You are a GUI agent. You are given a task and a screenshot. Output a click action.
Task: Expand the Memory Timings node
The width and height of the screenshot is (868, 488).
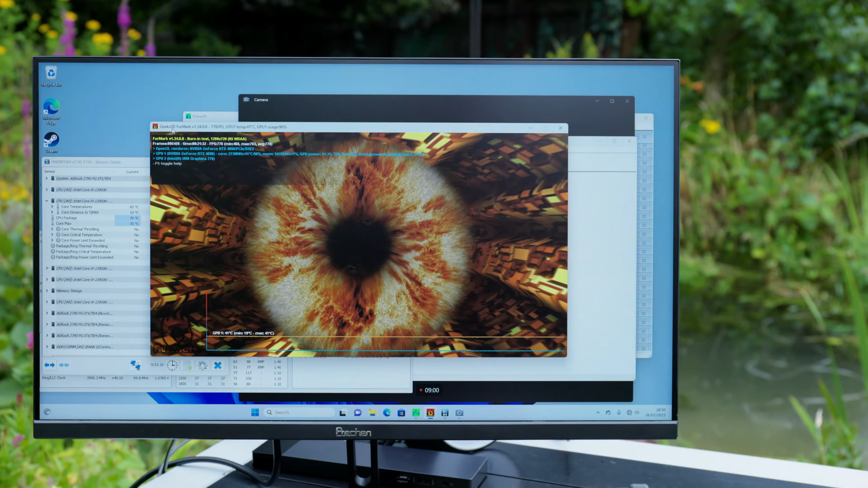47,291
